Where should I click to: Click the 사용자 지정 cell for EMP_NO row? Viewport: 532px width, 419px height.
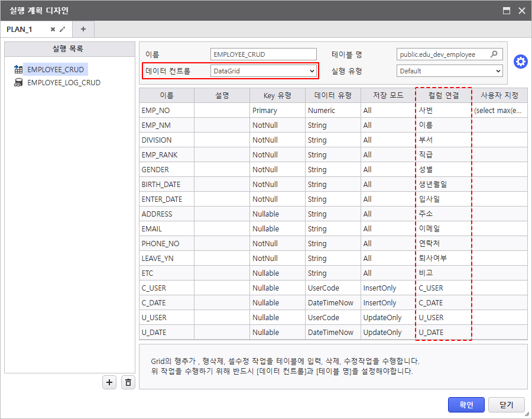(x=499, y=111)
